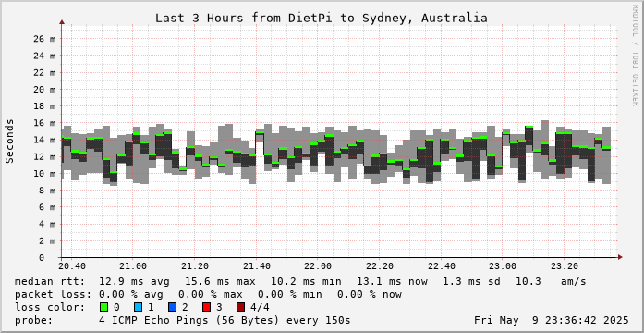644x333 pixels.
Task: Click the 21:00 time axis label
Action: (134, 266)
